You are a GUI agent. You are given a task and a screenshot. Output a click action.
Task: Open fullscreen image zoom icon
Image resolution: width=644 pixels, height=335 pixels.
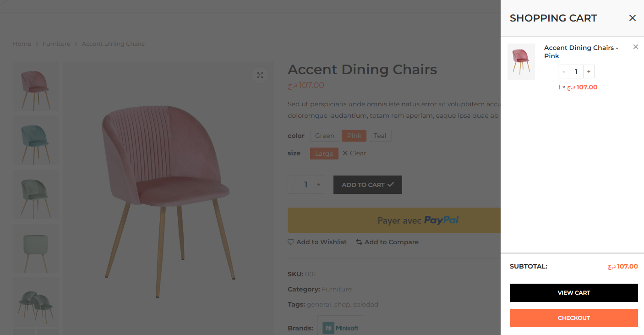(260, 75)
